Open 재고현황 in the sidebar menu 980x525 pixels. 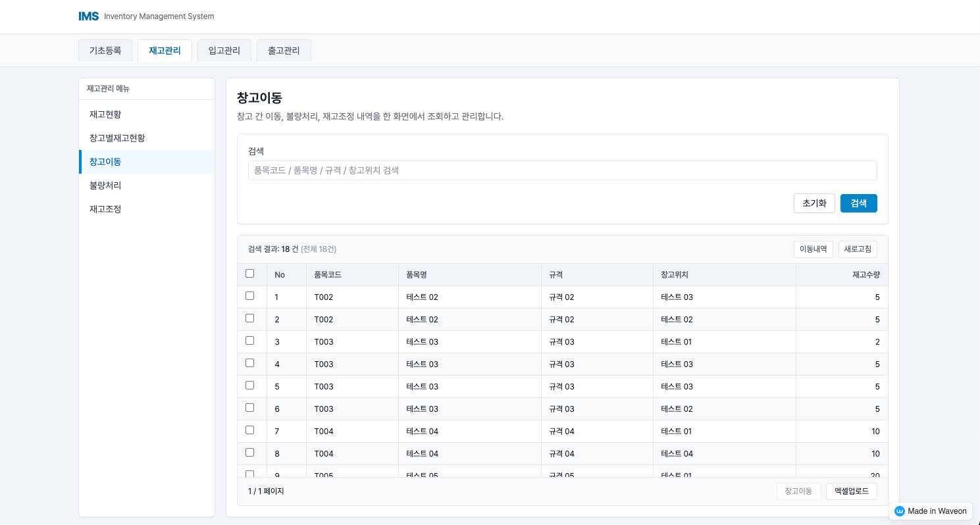click(105, 114)
